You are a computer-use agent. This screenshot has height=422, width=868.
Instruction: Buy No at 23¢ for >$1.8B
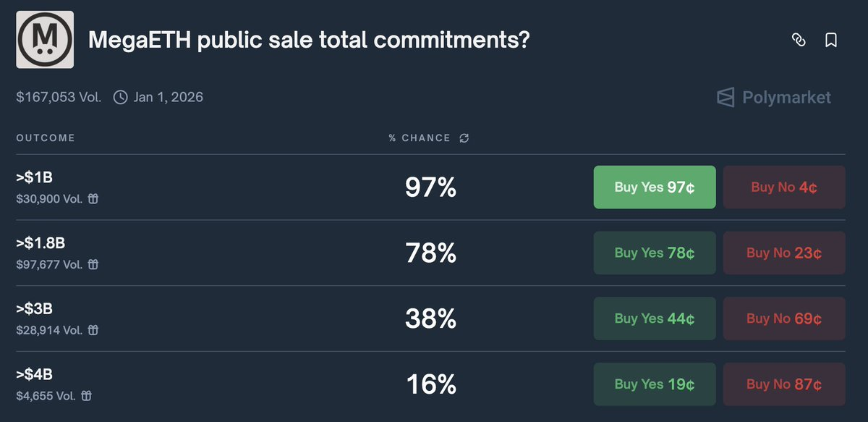point(784,253)
